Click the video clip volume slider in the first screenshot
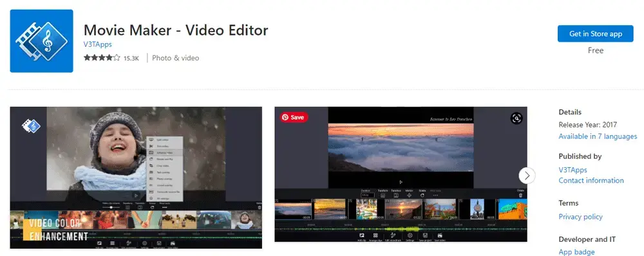The width and height of the screenshot is (644, 256). [x=111, y=207]
